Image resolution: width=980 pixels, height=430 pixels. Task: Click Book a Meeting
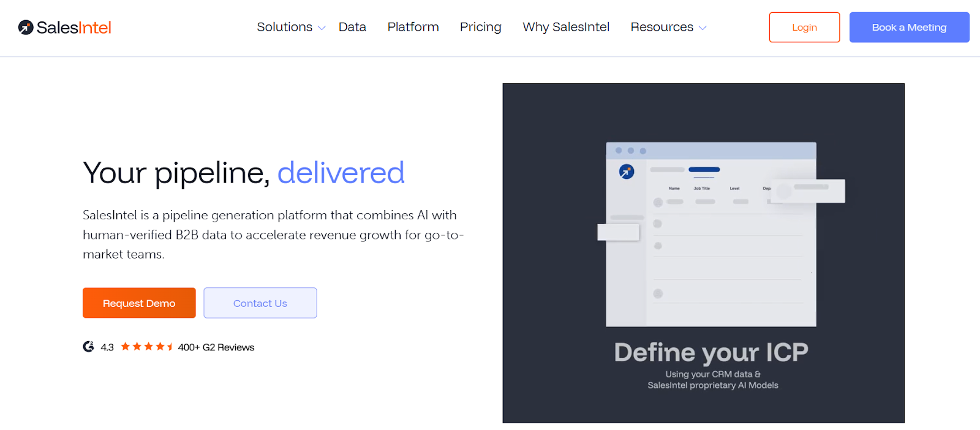[x=909, y=28]
